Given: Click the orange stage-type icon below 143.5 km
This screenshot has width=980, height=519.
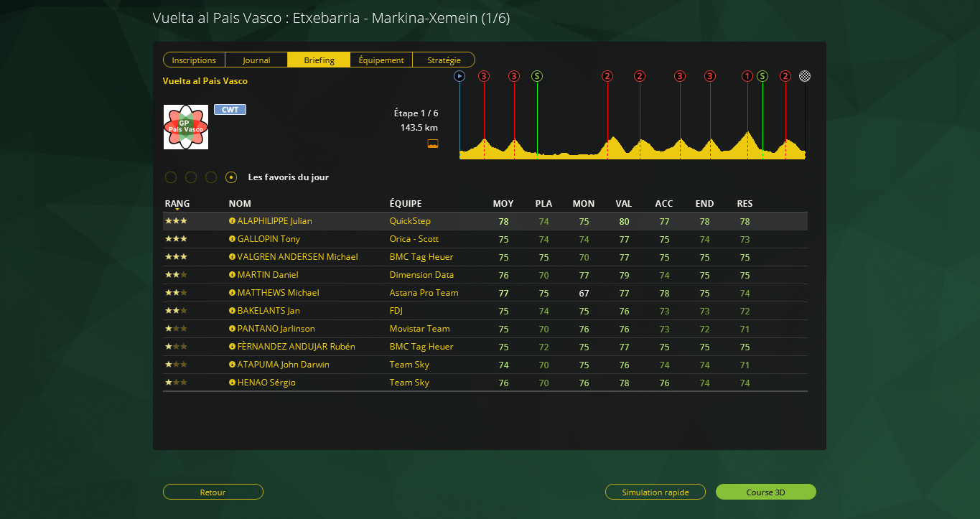Looking at the screenshot, I should pos(433,144).
